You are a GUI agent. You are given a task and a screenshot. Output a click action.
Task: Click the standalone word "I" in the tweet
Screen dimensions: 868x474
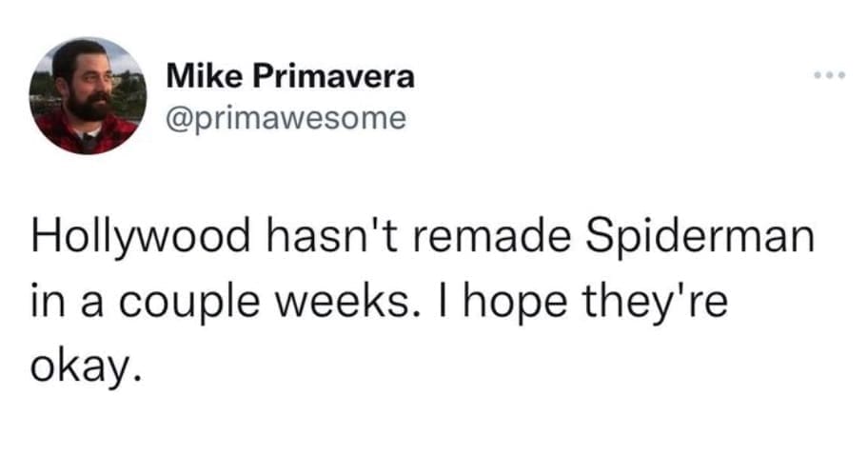tap(430, 300)
